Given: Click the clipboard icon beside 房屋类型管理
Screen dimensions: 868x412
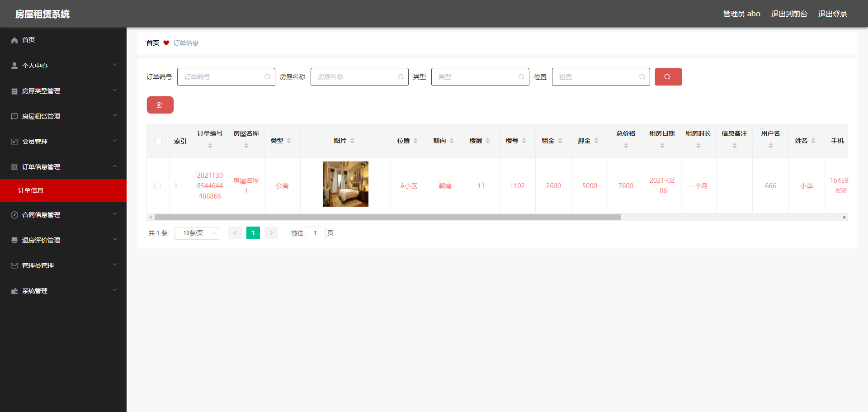Looking at the screenshot, I should (x=14, y=91).
